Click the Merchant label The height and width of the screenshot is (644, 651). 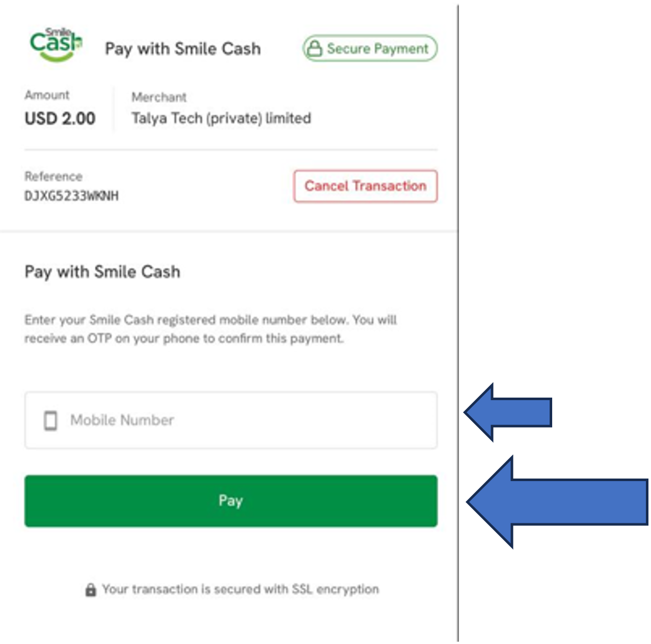[x=159, y=97]
